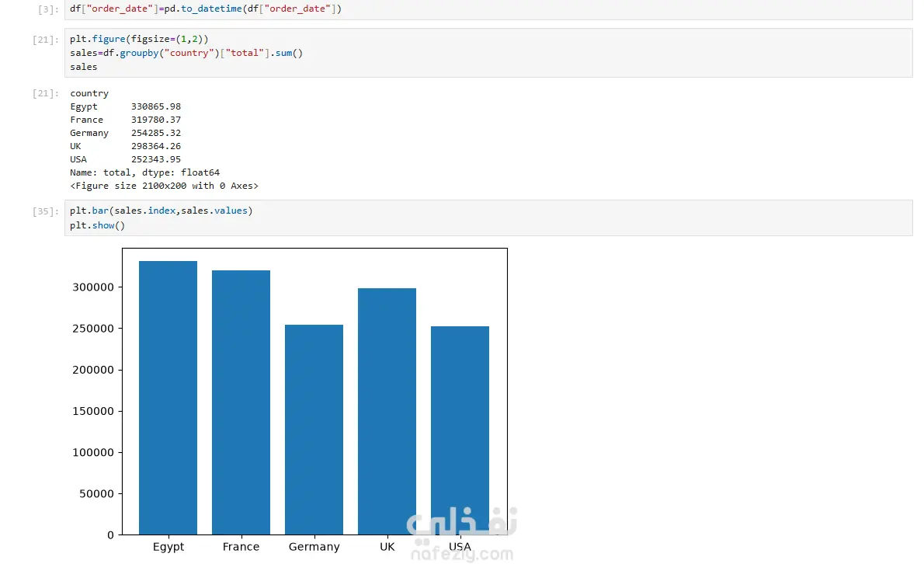Viewport: 924px width, 564px height.
Task: Click the plt.show() code line
Action: [x=97, y=226]
